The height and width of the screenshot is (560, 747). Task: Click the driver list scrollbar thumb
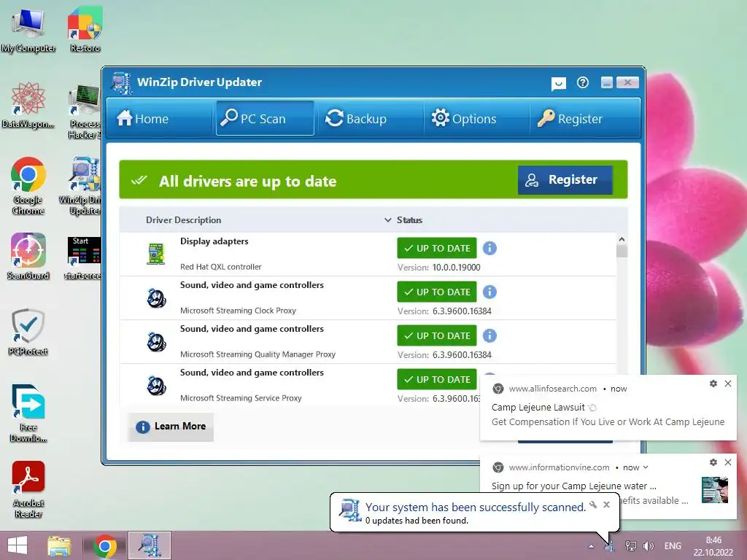(x=622, y=251)
